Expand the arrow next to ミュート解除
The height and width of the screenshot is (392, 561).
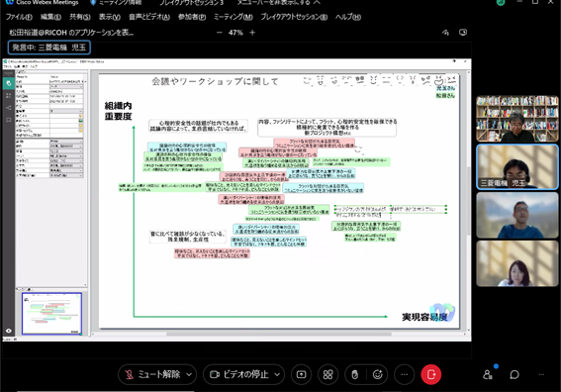tap(189, 374)
